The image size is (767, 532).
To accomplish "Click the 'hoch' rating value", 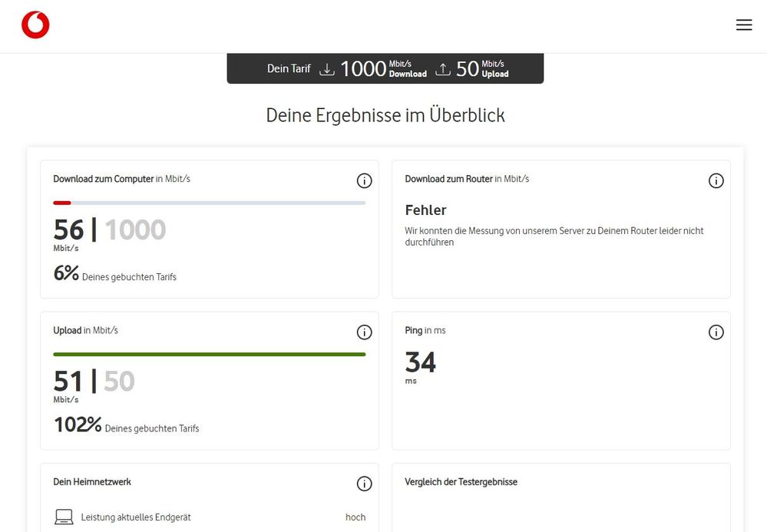I will tap(355, 517).
